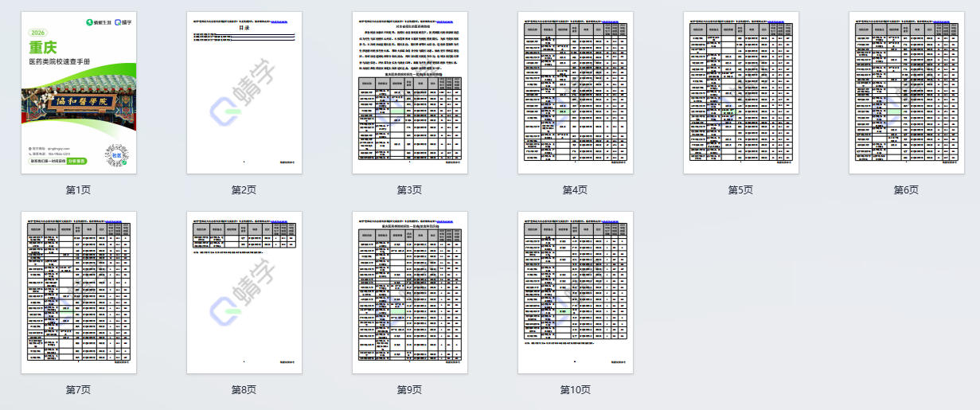Click the label 第6页
The height and width of the screenshot is (410, 980).
(907, 190)
